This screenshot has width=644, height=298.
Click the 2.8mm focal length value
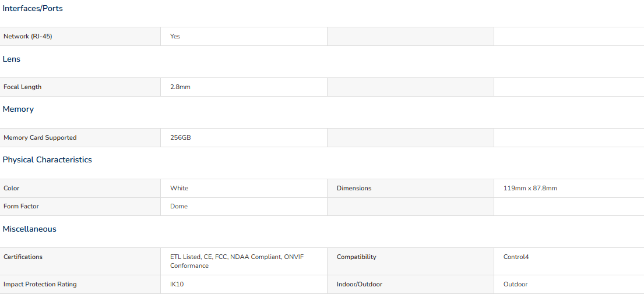[x=180, y=87]
